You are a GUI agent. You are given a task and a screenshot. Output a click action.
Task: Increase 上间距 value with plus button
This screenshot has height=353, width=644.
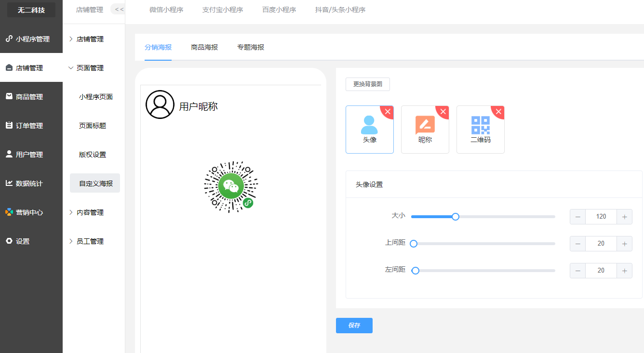point(624,244)
